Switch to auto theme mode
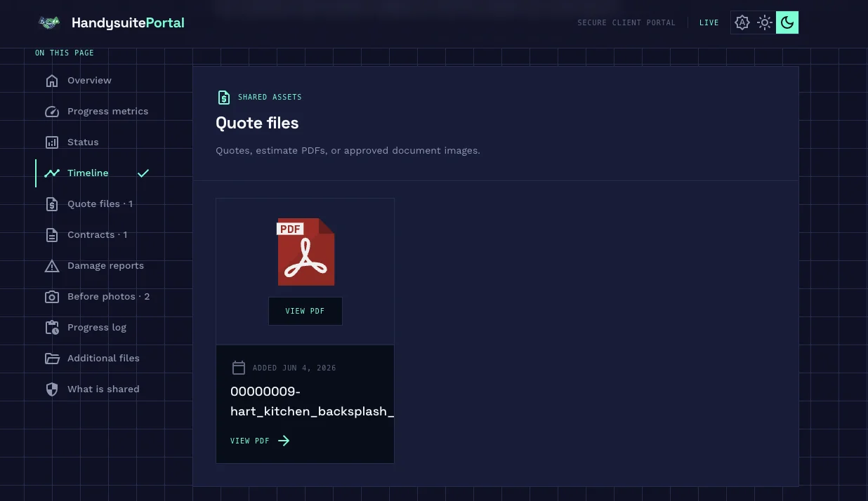Image resolution: width=868 pixels, height=501 pixels. pos(742,22)
